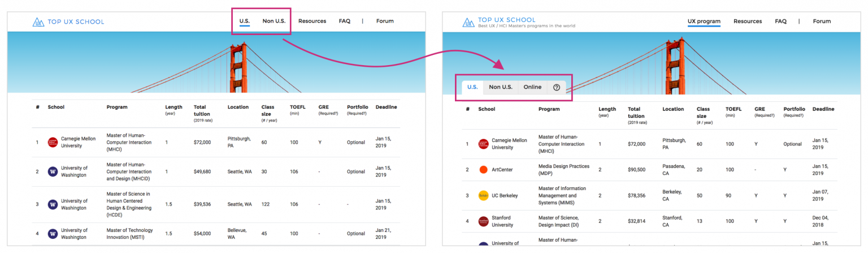Click TOP UX SCHOOL title text in right screenshot

click(x=506, y=20)
